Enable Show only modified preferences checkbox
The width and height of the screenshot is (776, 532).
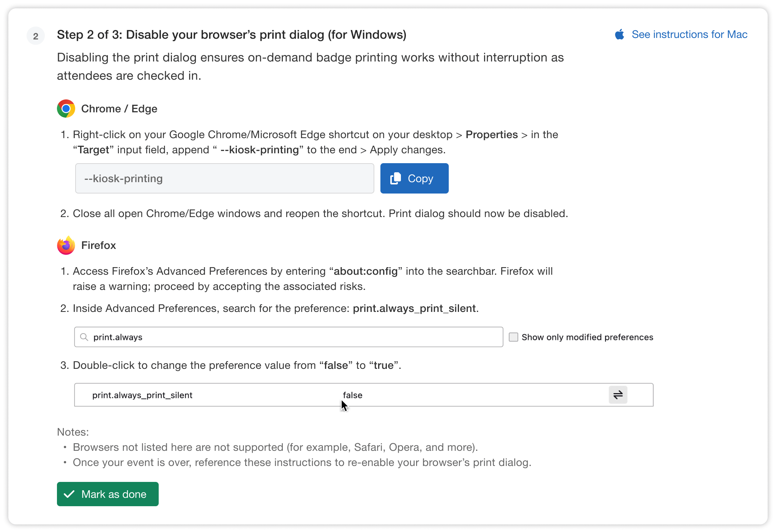(513, 337)
